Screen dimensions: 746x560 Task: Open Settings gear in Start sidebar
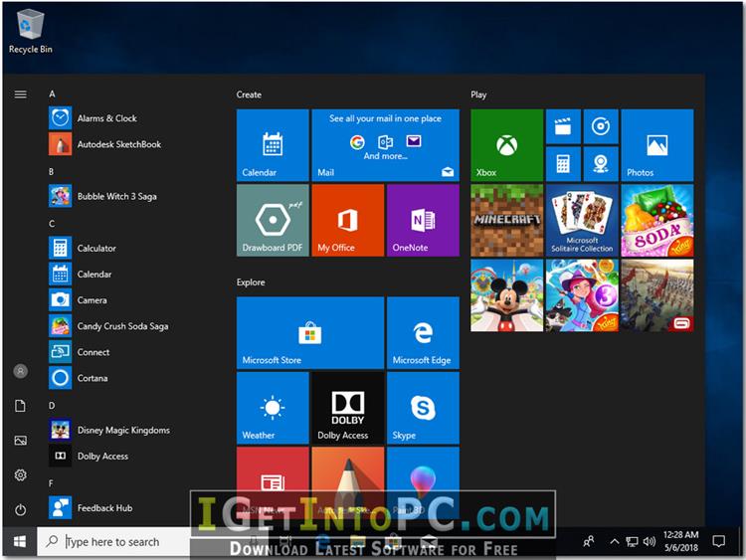pyautogui.click(x=21, y=474)
